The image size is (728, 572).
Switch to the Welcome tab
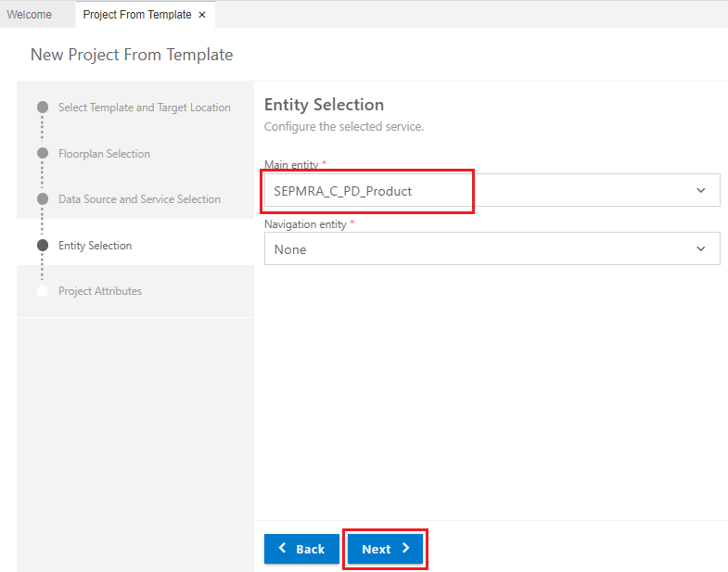(x=30, y=15)
